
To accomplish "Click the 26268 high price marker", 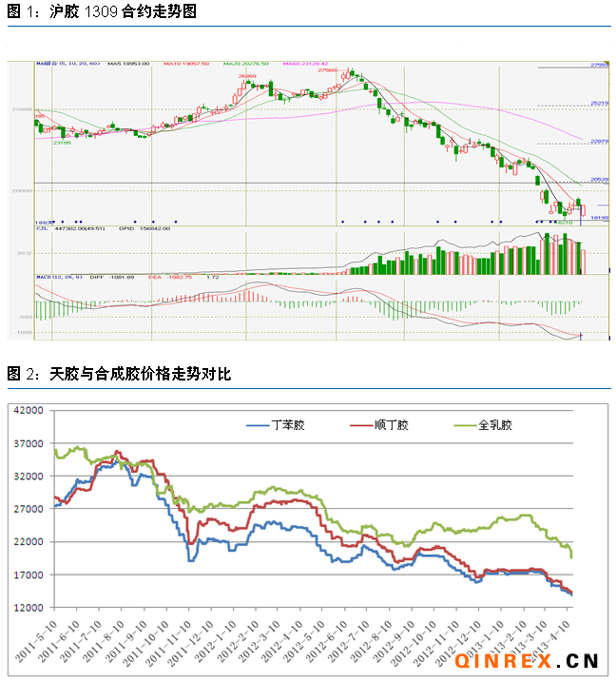I will [247, 76].
